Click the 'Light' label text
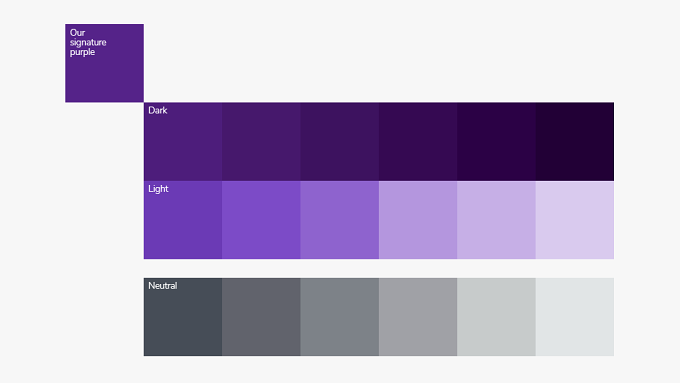The width and height of the screenshot is (680, 383). 158,189
